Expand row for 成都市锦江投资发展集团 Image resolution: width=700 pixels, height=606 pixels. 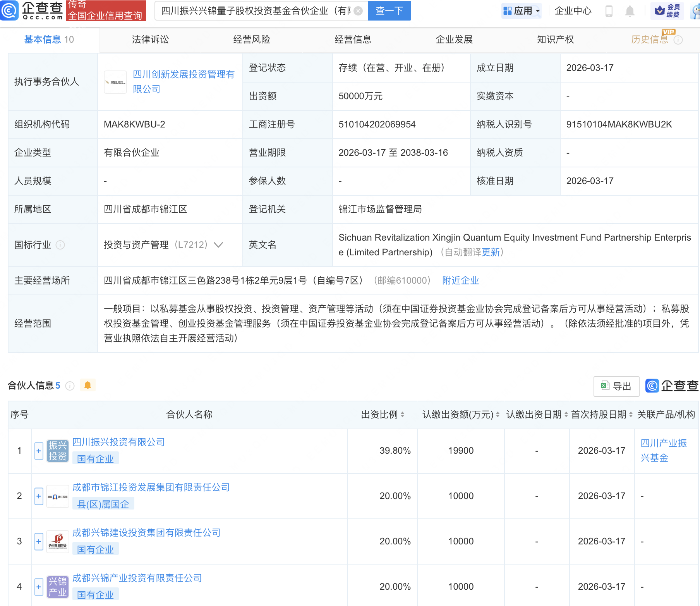coord(39,496)
